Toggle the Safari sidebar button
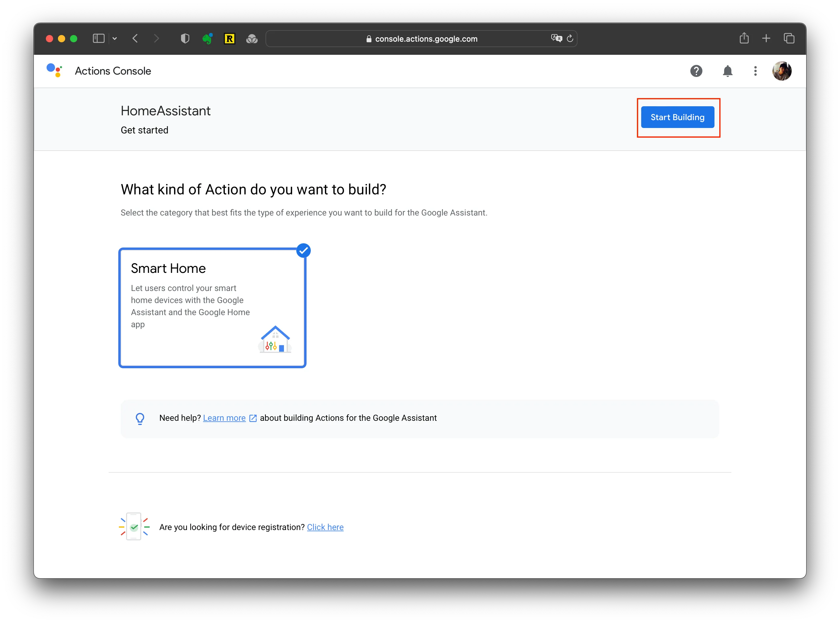The width and height of the screenshot is (840, 623). click(98, 38)
